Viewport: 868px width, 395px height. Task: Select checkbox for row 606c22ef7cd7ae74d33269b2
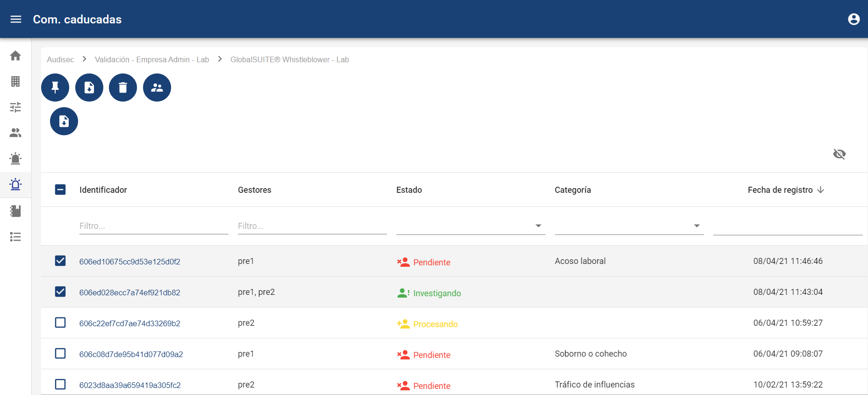[60, 322]
